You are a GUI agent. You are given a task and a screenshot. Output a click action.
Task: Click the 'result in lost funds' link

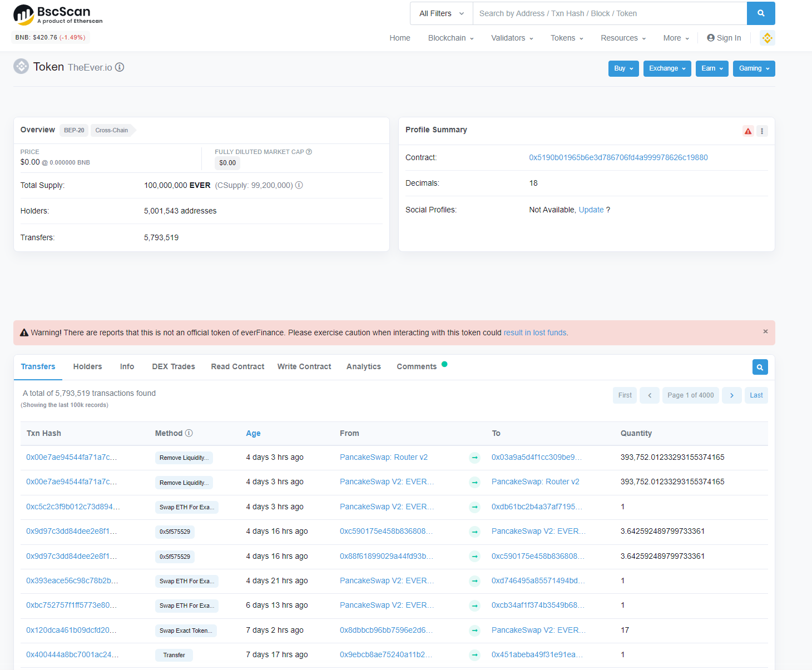534,332
